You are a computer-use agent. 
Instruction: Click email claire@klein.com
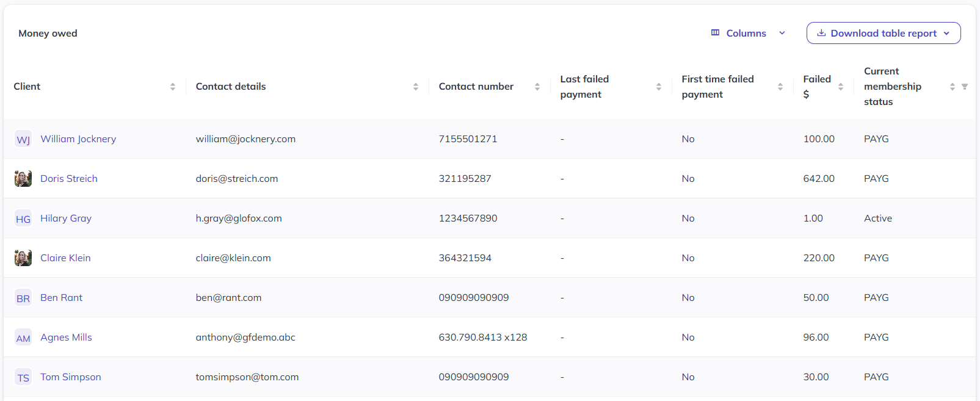(233, 258)
